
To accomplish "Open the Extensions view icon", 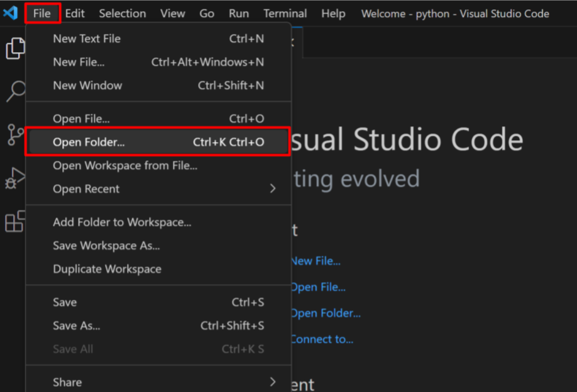I will [x=15, y=221].
